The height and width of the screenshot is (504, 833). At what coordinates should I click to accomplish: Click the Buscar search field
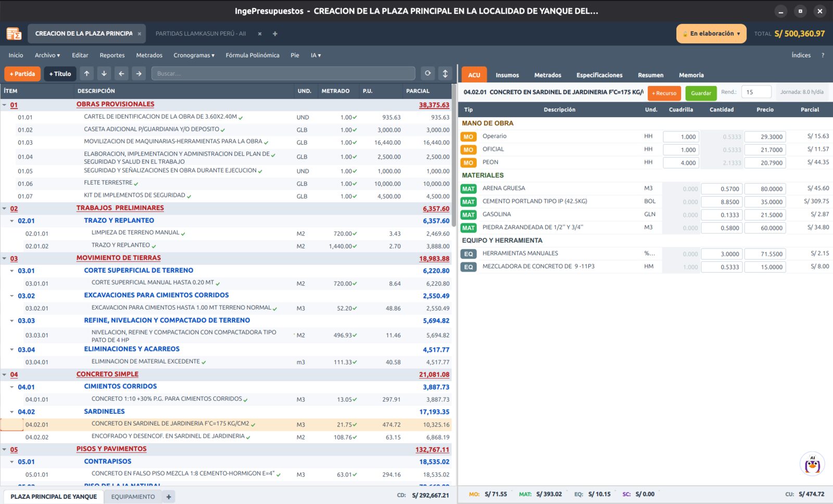(x=283, y=74)
